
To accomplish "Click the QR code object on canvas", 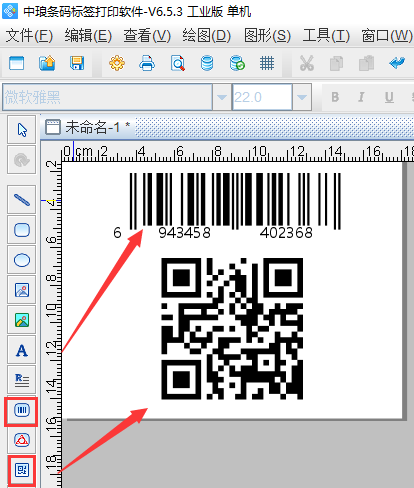I will [232, 328].
